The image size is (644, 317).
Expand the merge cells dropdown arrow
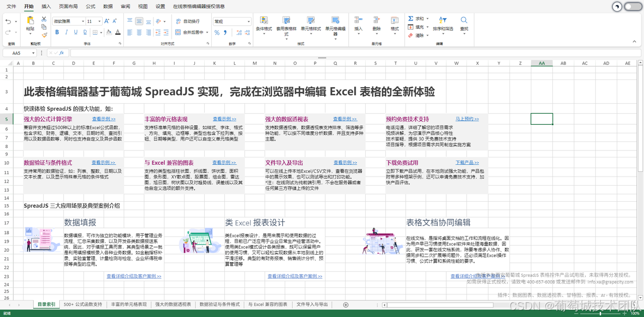pos(207,32)
